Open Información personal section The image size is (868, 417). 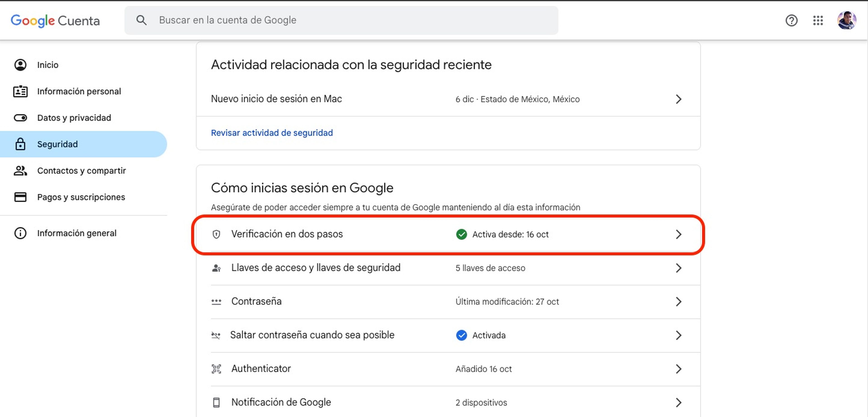click(79, 91)
